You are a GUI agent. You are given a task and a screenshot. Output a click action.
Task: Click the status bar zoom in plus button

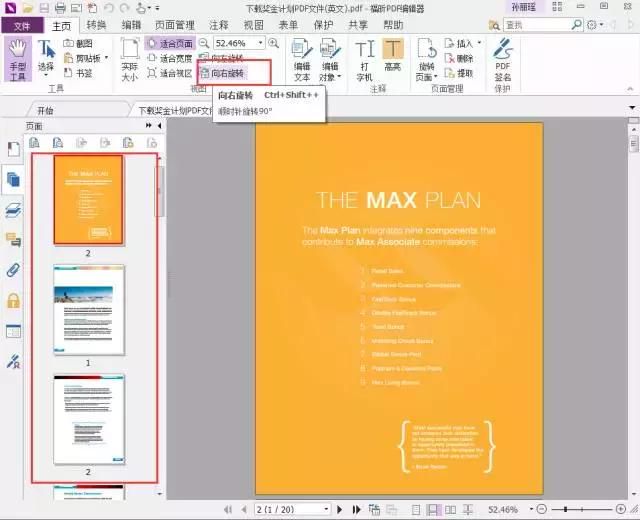coord(620,509)
